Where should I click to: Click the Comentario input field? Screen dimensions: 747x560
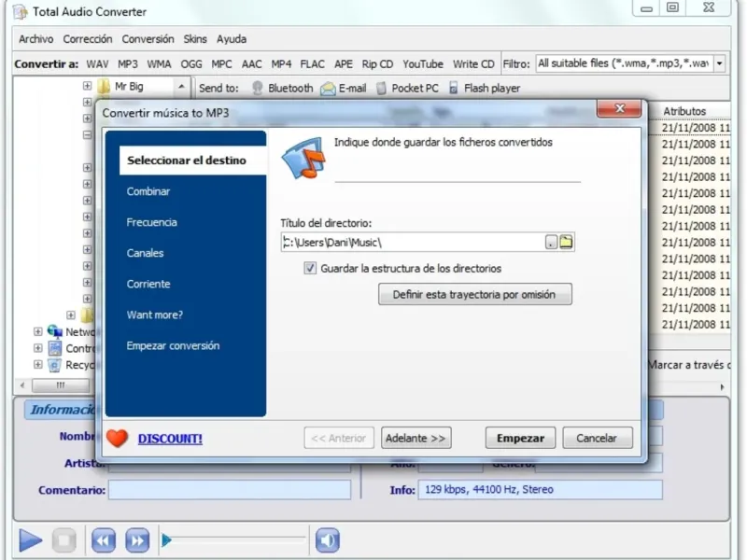[x=230, y=489]
